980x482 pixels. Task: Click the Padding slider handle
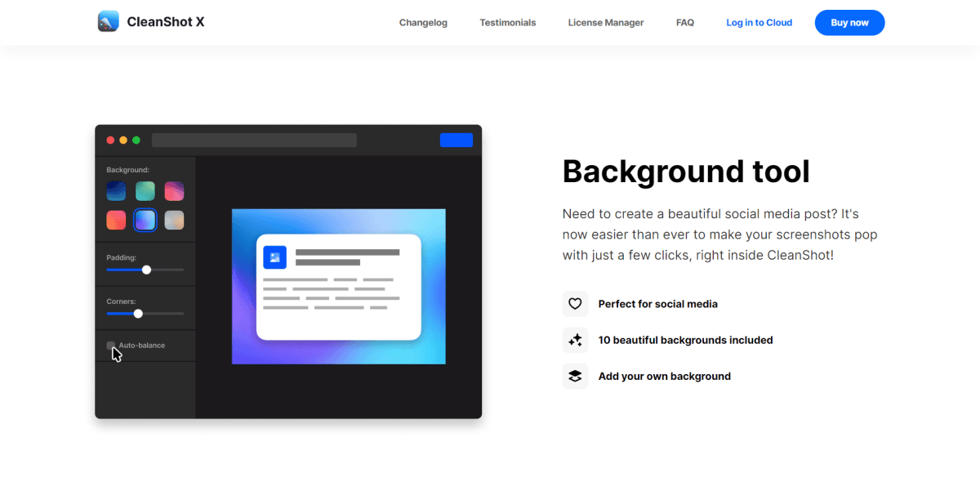tap(146, 270)
